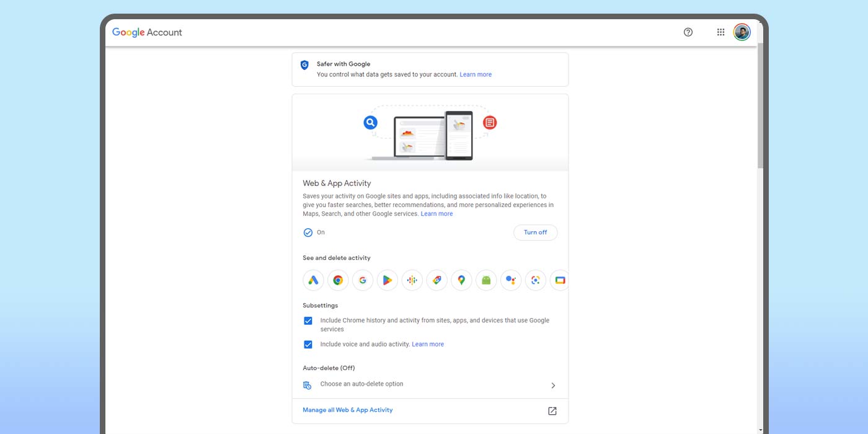Select the Google Maps activity icon
The image size is (868, 434).
461,280
